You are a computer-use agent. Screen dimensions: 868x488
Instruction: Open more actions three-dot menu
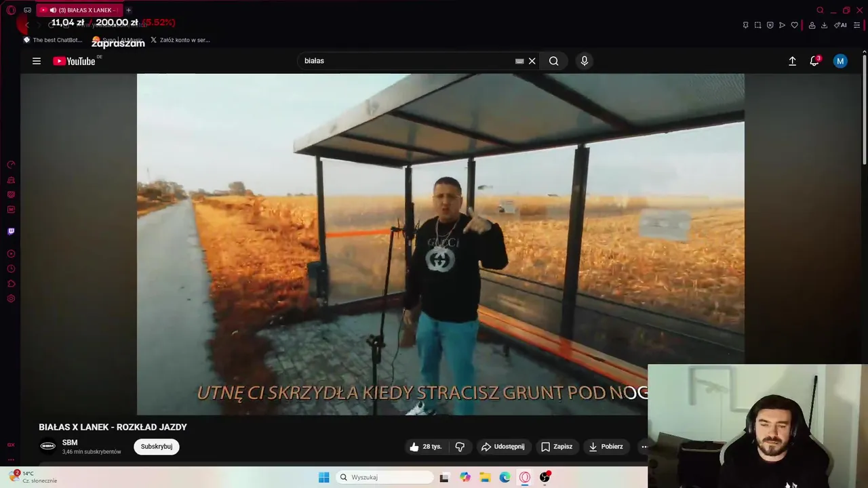[x=644, y=447]
